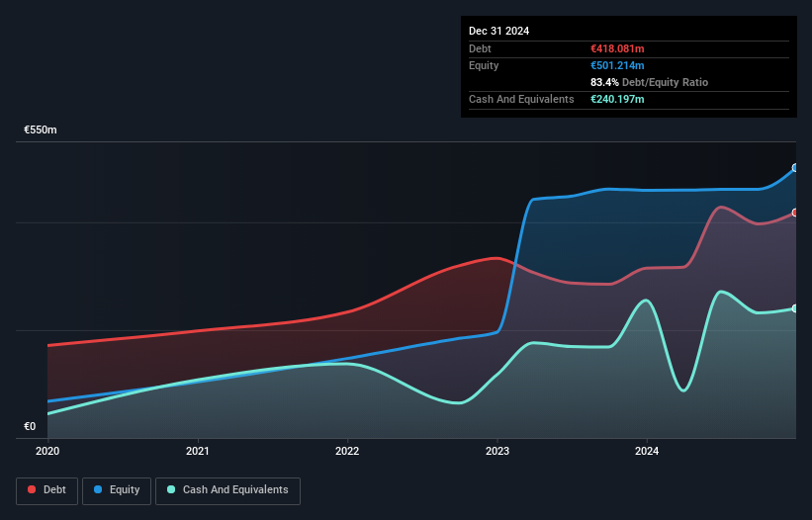The image size is (812, 520).
Task: Select the 2020 x-axis label
Action: [x=47, y=451]
